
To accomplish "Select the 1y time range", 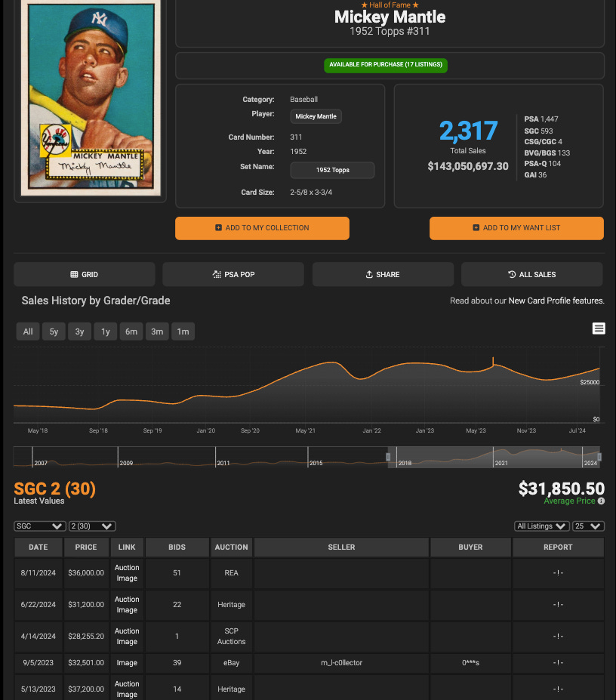I will pyautogui.click(x=106, y=331).
